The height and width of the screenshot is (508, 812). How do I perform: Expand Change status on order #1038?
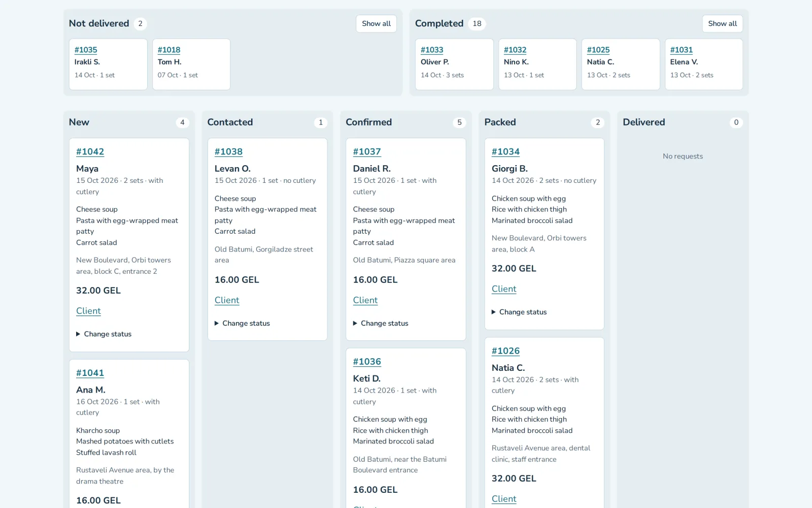point(243,323)
